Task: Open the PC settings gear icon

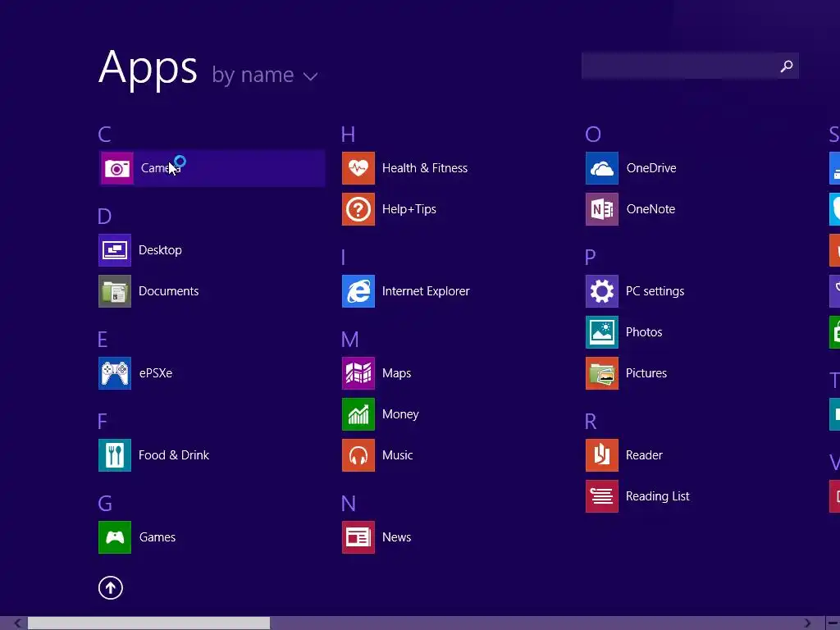Action: [x=602, y=291]
